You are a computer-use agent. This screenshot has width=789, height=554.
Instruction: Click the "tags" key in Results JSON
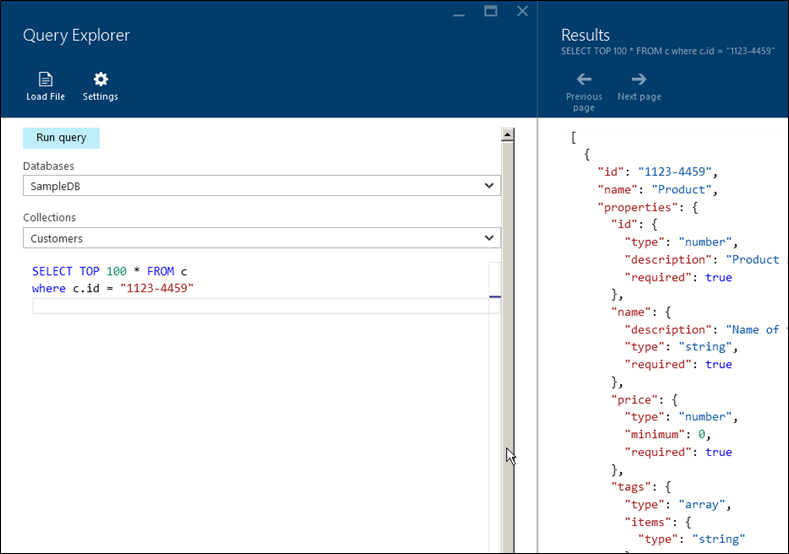pos(631,487)
